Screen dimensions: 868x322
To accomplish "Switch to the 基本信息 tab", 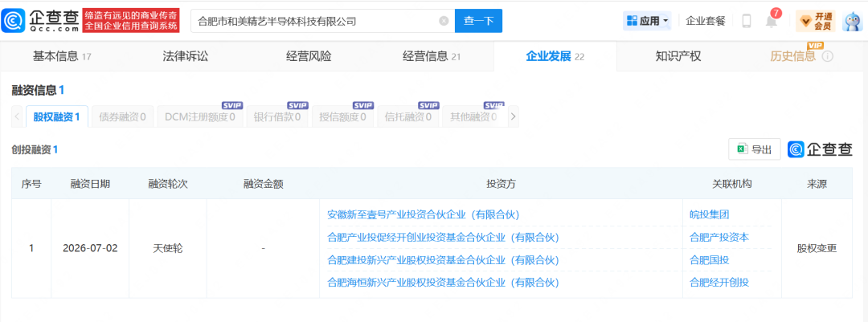I will [62, 56].
